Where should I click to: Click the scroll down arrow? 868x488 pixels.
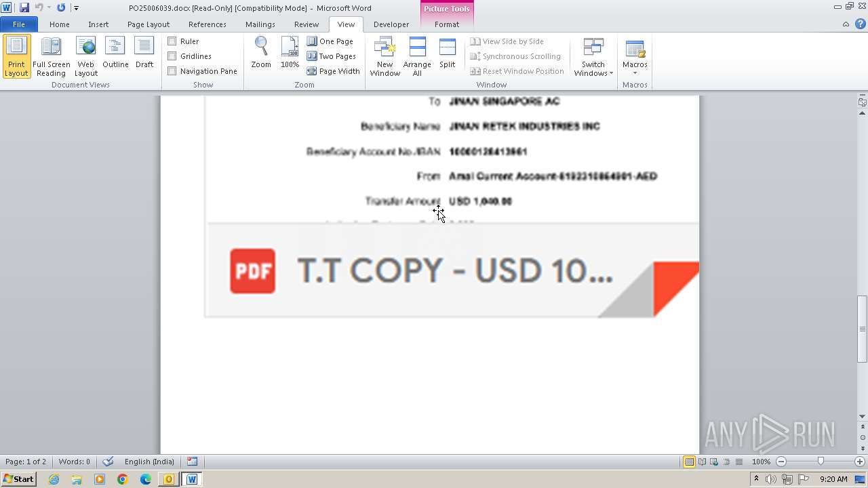tap(863, 416)
